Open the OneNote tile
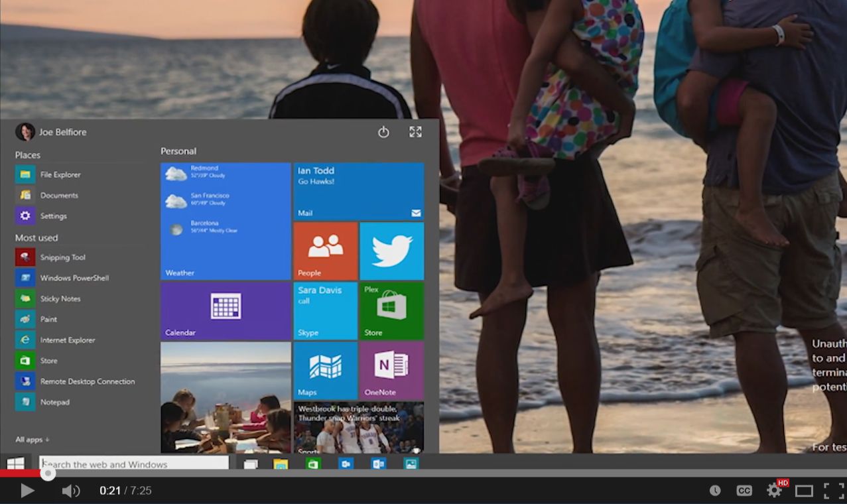Screen dimensions: 847x504 coord(391,368)
